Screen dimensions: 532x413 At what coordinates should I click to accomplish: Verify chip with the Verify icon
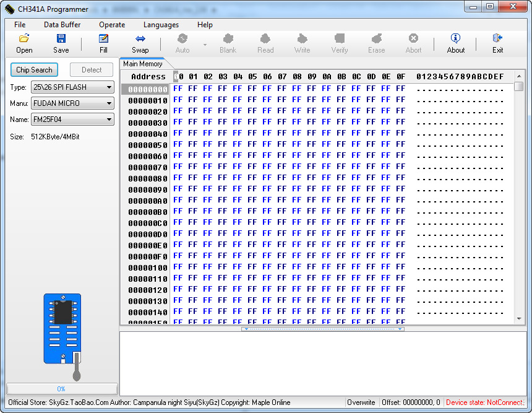[339, 43]
